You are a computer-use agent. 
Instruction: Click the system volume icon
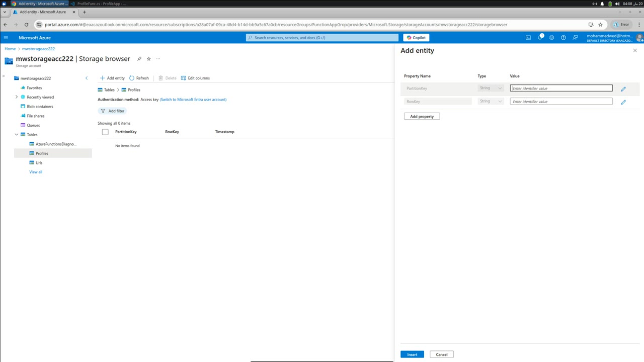coord(617,4)
